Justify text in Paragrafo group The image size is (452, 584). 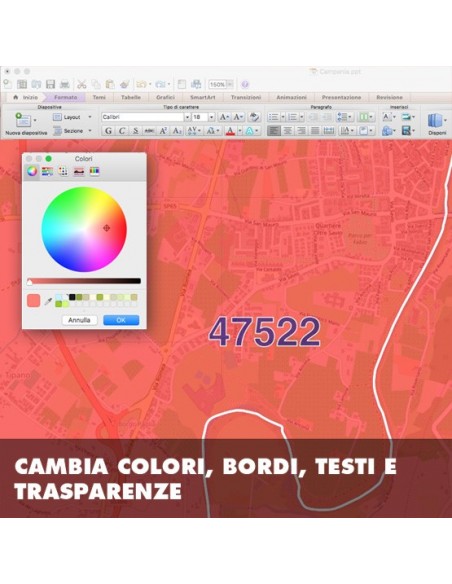[315, 131]
